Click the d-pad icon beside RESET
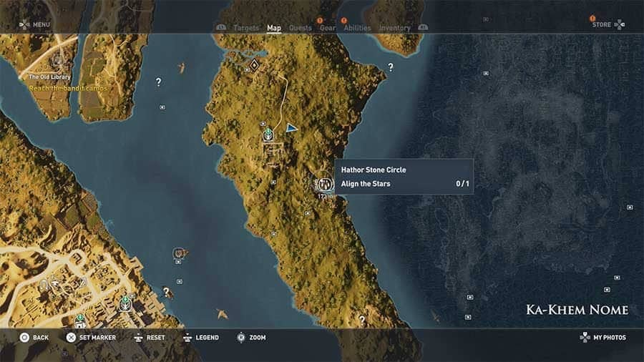This screenshot has width=644, height=362. (138, 338)
